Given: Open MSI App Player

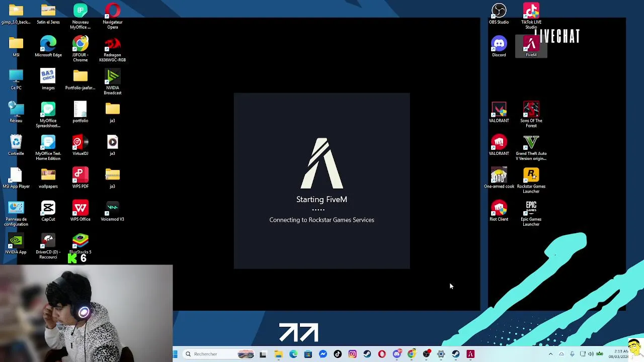Looking at the screenshot, I should click(x=16, y=178).
